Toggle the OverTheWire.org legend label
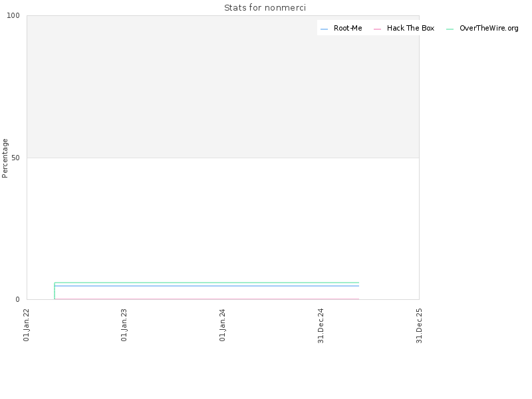Screen dimensions: 532x399 (489, 28)
